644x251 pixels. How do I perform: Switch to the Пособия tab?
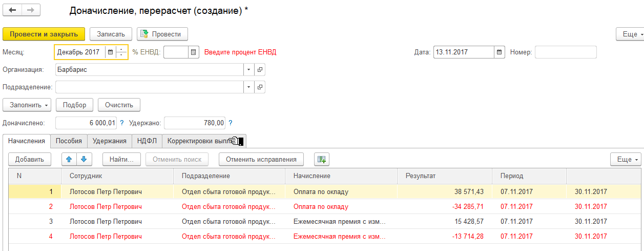click(69, 141)
